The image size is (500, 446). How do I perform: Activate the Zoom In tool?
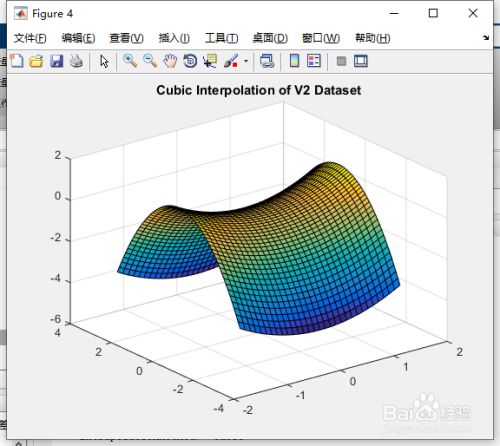click(130, 61)
